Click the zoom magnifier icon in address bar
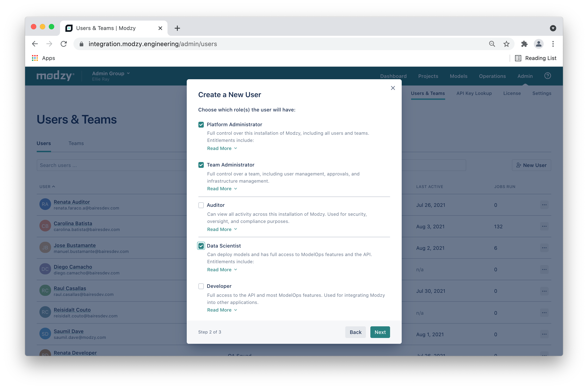 [492, 44]
